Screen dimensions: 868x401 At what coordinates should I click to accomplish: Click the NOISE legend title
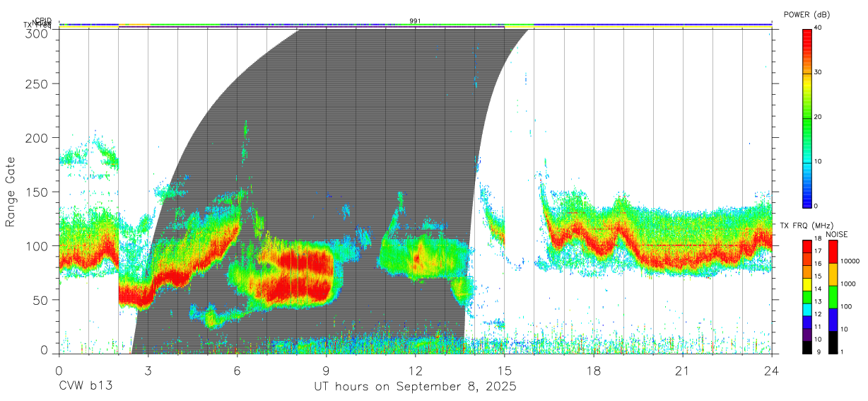pos(836,234)
